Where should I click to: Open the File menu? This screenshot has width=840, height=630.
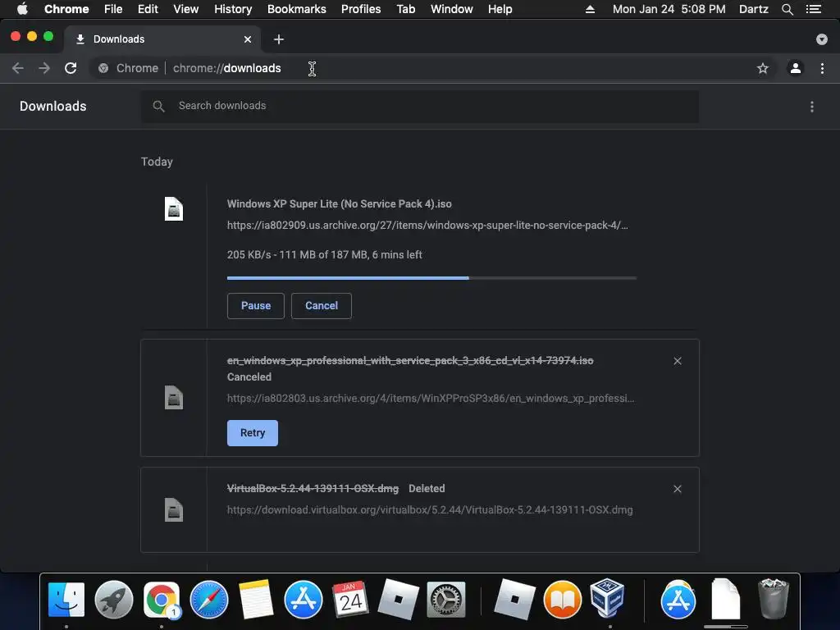113,9
